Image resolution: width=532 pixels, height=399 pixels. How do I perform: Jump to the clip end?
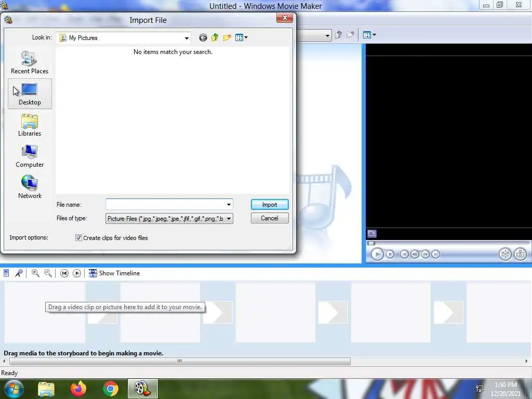(x=436, y=254)
